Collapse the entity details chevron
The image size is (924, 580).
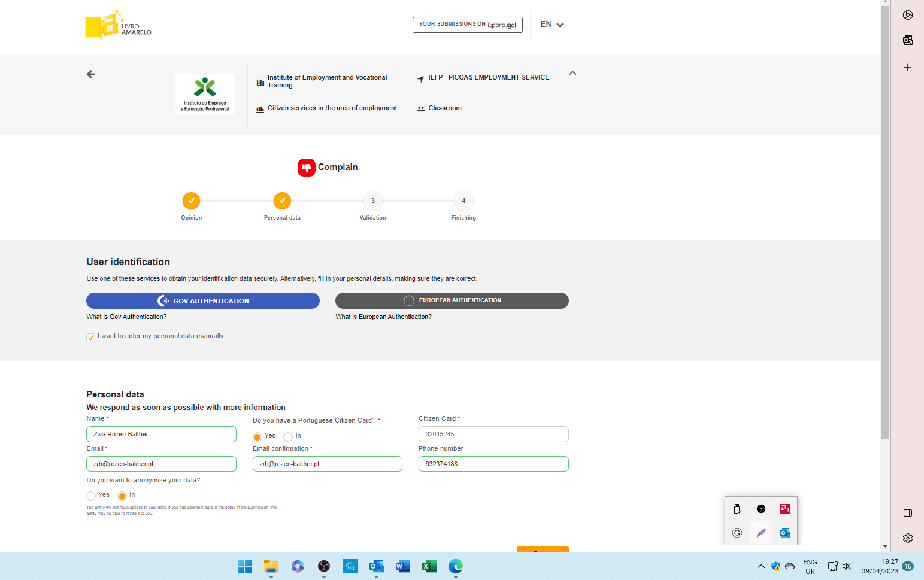[x=572, y=73]
